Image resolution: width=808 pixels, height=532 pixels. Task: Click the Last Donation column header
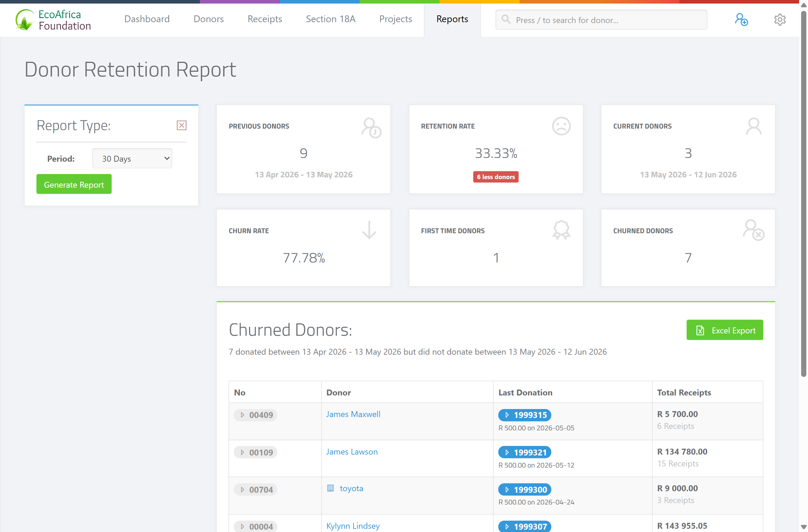pos(525,392)
